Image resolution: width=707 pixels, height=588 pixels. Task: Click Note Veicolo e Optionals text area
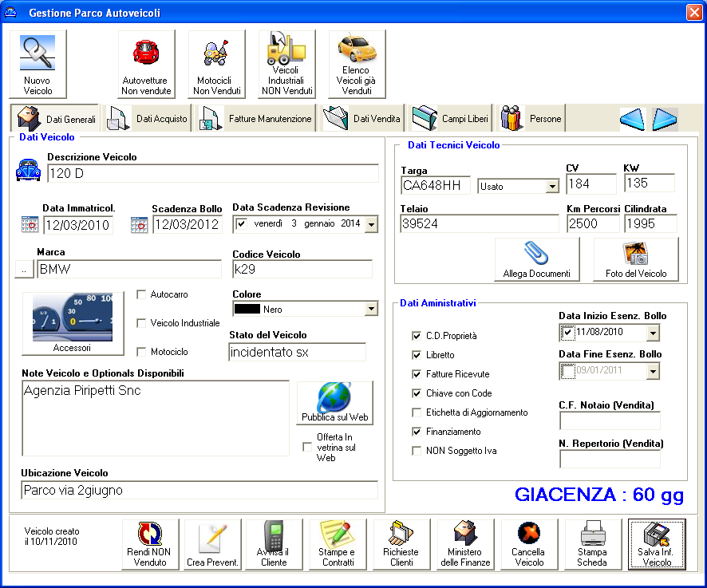pyautogui.click(x=156, y=418)
